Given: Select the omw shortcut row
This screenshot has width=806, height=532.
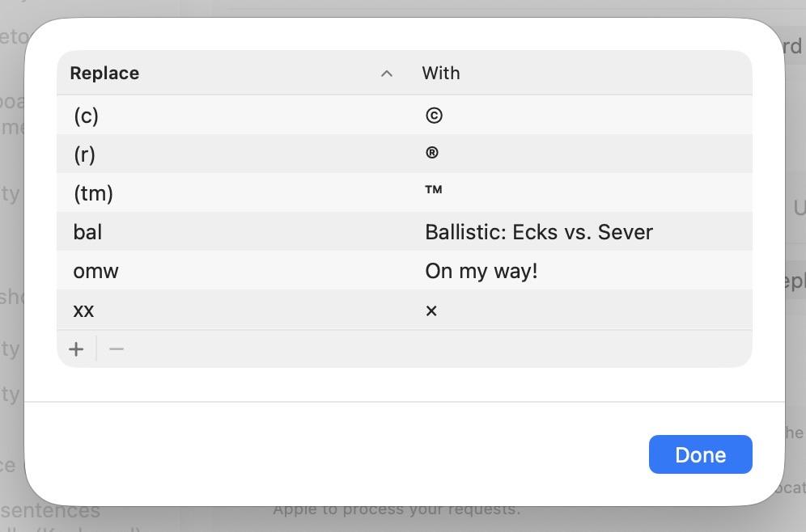Looking at the screenshot, I should (95, 271).
